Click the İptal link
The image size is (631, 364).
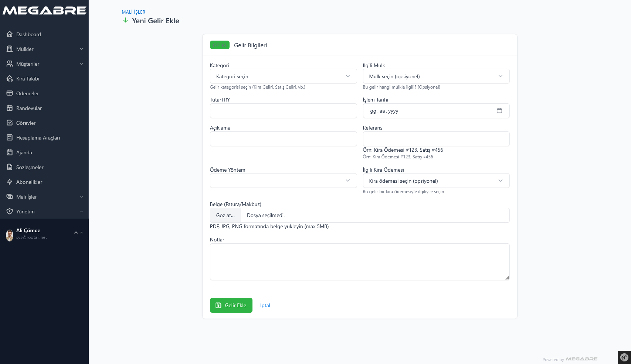click(x=265, y=305)
